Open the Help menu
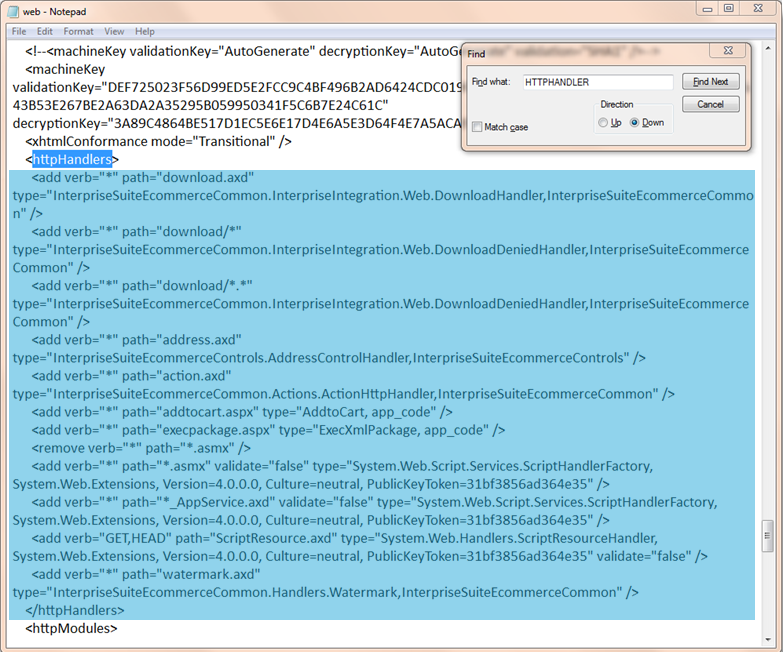Screen dimensions: 783x652 pyautogui.click(x=145, y=31)
